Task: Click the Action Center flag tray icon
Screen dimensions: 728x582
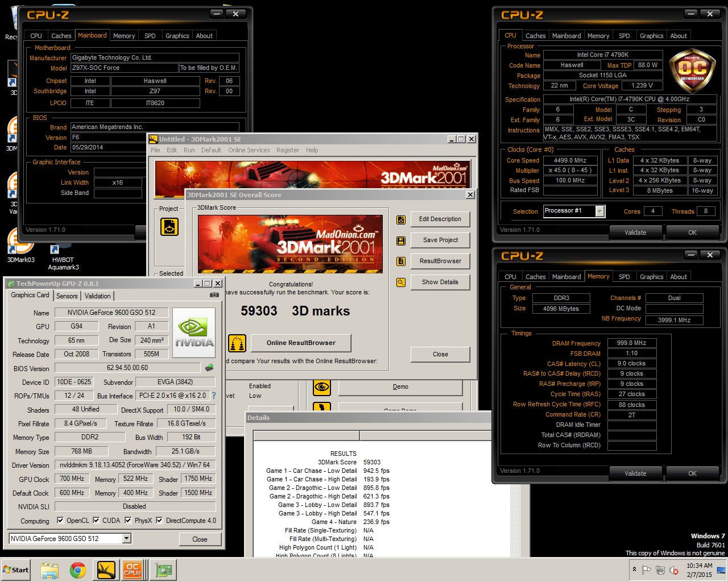Action: [647, 570]
